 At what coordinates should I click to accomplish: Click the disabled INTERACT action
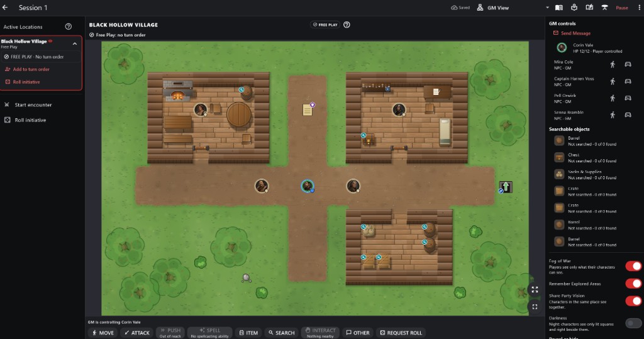point(320,333)
